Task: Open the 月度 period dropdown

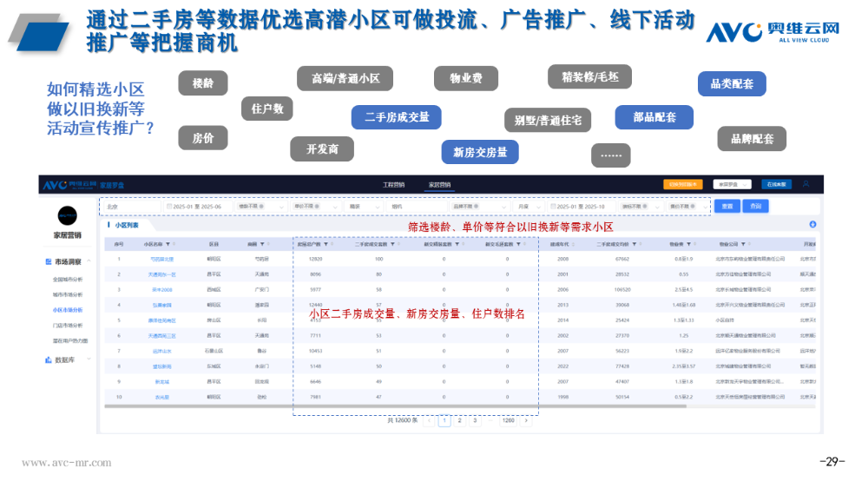Action: [x=528, y=207]
